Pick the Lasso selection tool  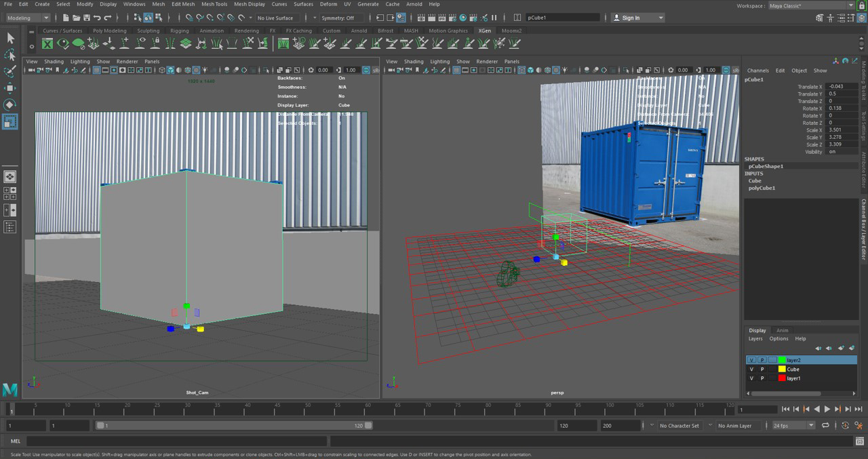[x=10, y=55]
